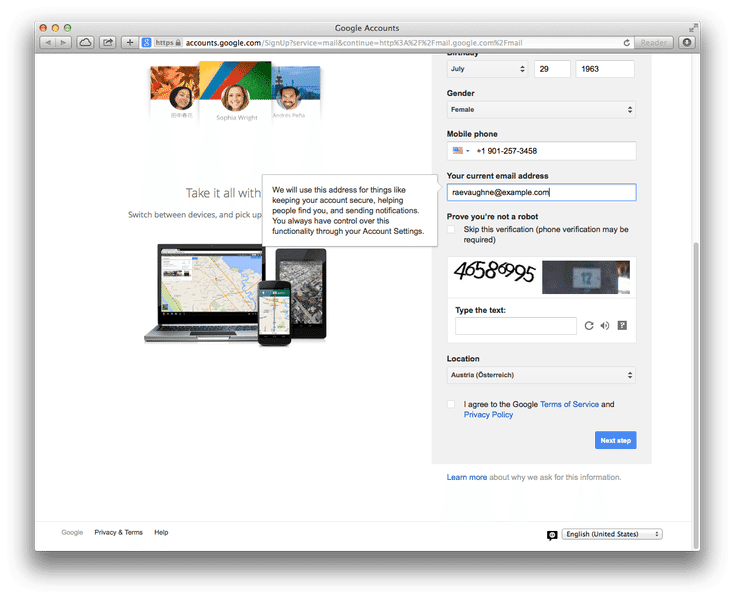Click the Prove you're not a robot label

[492, 217]
